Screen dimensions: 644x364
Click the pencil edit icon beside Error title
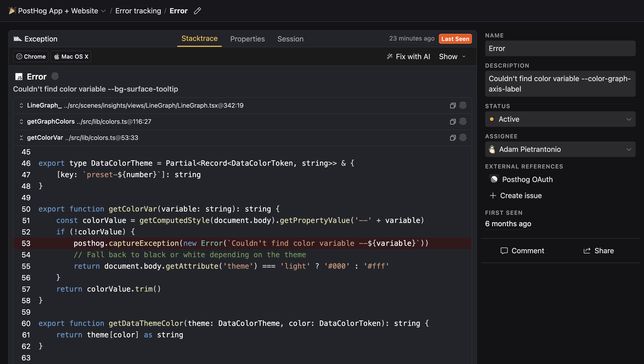tap(197, 11)
